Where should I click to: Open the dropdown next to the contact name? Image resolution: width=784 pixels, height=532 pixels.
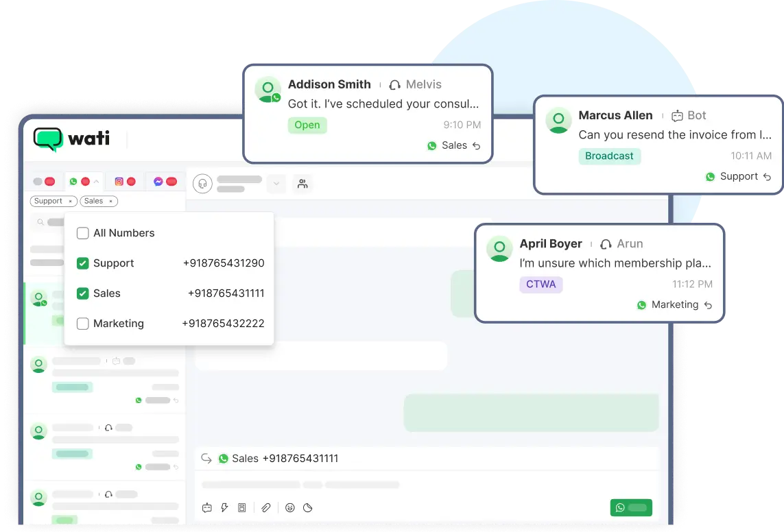(x=276, y=184)
